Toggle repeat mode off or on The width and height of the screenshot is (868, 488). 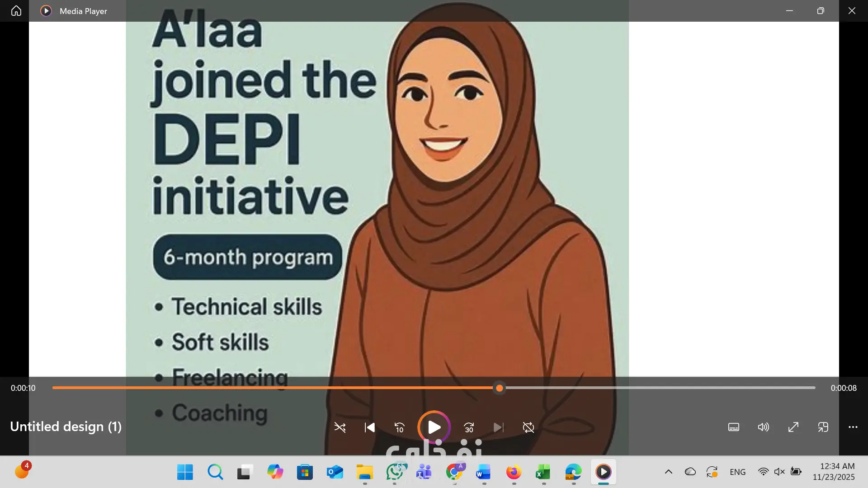528,427
